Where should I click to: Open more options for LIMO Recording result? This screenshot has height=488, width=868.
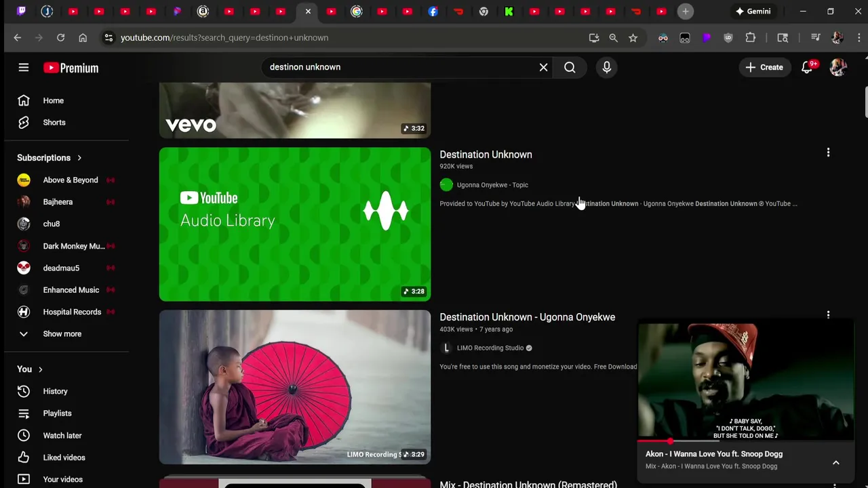tap(828, 315)
